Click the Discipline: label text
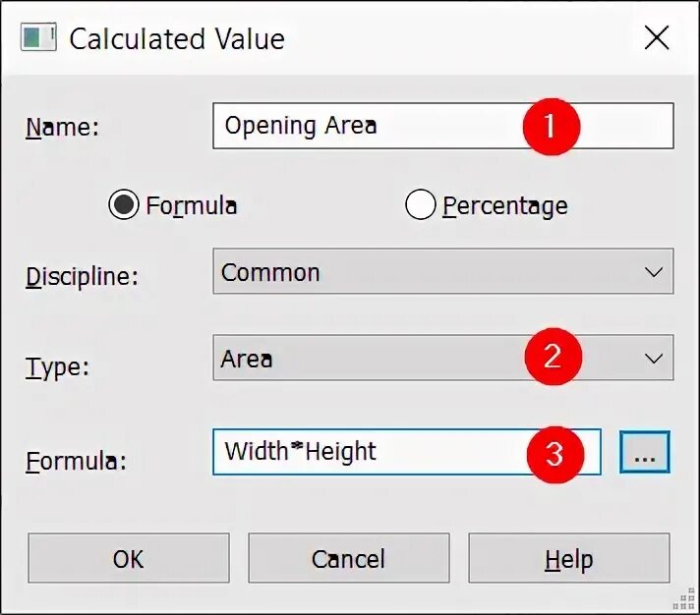Screen dimensions: 700x615 [83, 276]
